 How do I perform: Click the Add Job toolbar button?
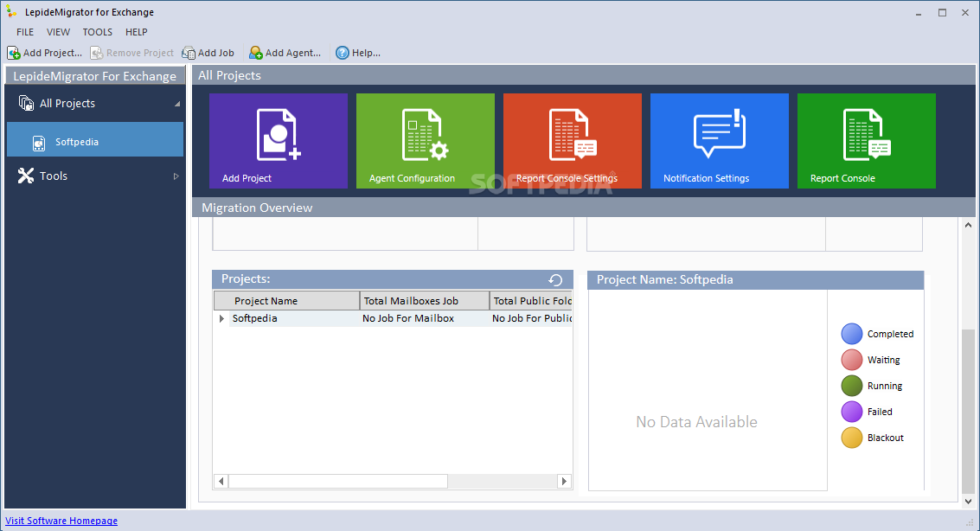(x=208, y=53)
